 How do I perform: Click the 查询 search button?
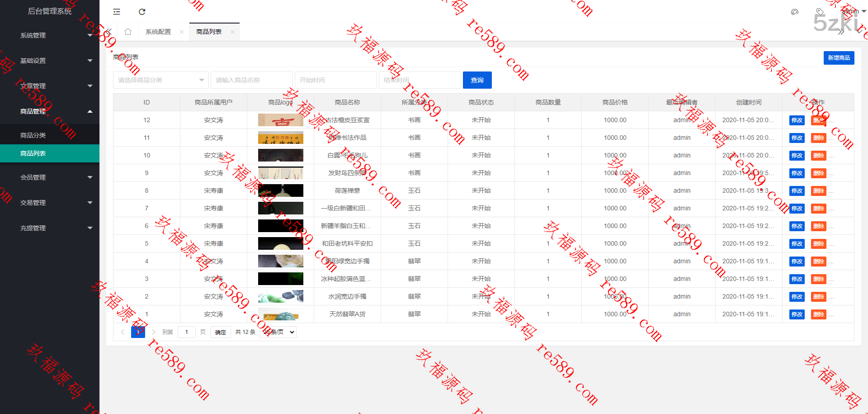(477, 80)
